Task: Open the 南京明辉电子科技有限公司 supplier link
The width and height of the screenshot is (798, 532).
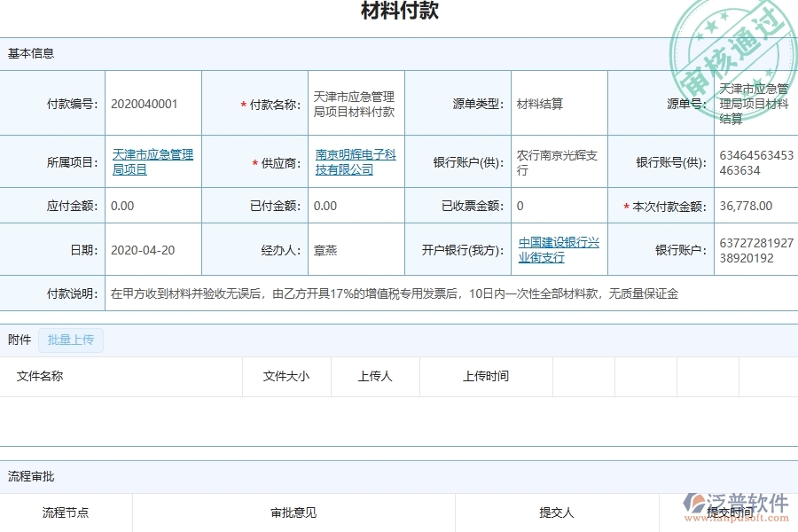Action: coord(356,161)
